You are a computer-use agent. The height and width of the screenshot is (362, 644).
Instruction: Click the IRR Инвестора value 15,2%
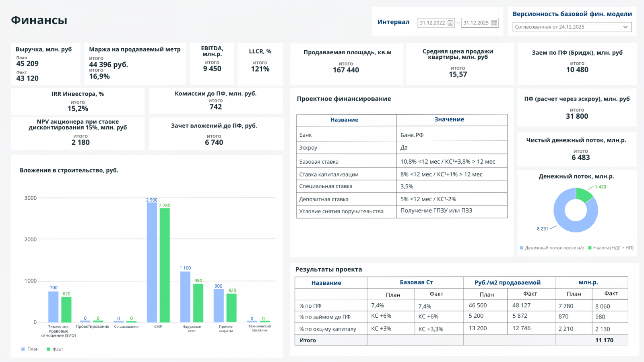point(78,109)
